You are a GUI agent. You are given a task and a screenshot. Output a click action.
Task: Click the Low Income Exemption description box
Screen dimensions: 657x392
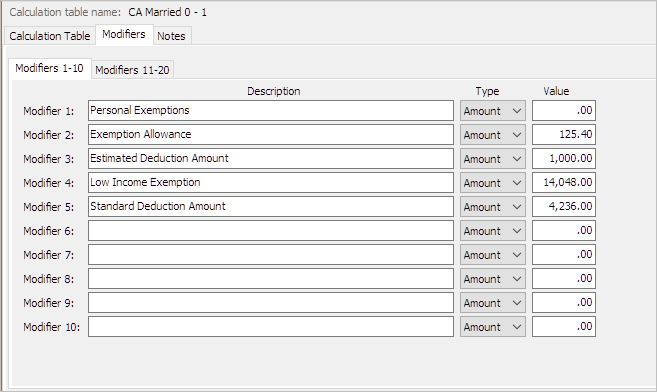[x=271, y=183]
